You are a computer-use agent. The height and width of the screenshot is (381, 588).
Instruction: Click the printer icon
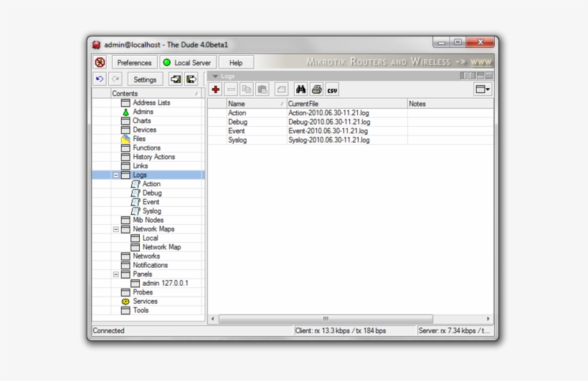point(316,90)
